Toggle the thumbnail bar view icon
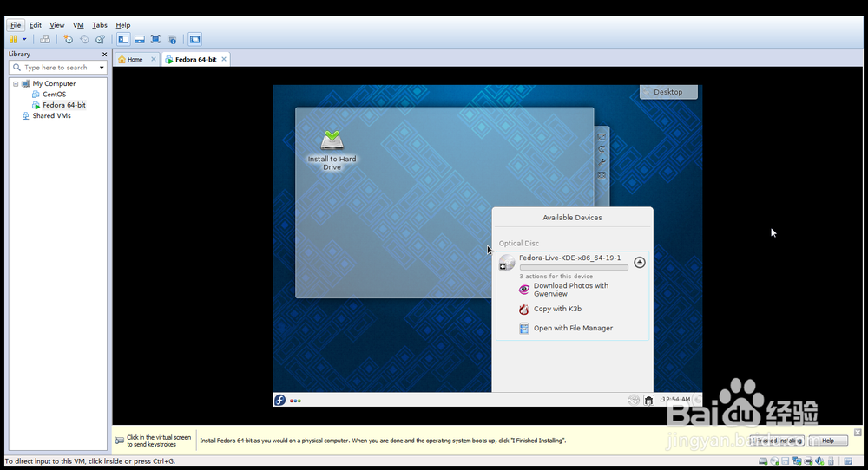The height and width of the screenshot is (470, 868). click(x=140, y=39)
